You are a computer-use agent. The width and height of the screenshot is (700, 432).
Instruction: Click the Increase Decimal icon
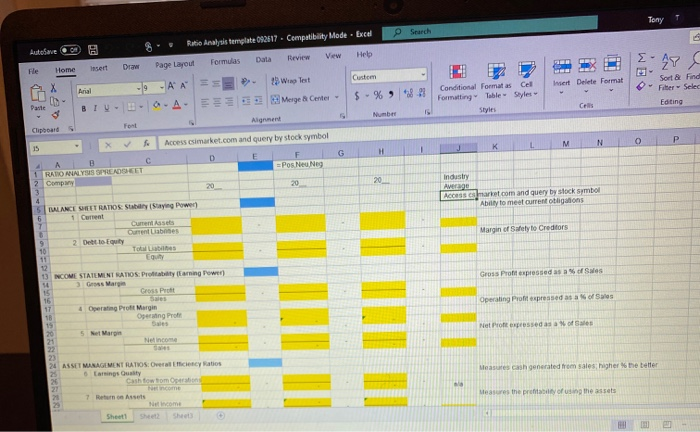[408, 93]
